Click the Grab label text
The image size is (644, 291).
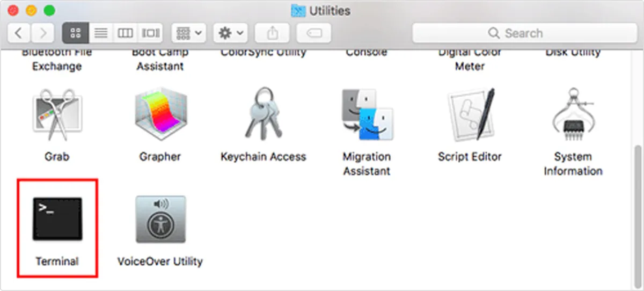[x=57, y=157]
